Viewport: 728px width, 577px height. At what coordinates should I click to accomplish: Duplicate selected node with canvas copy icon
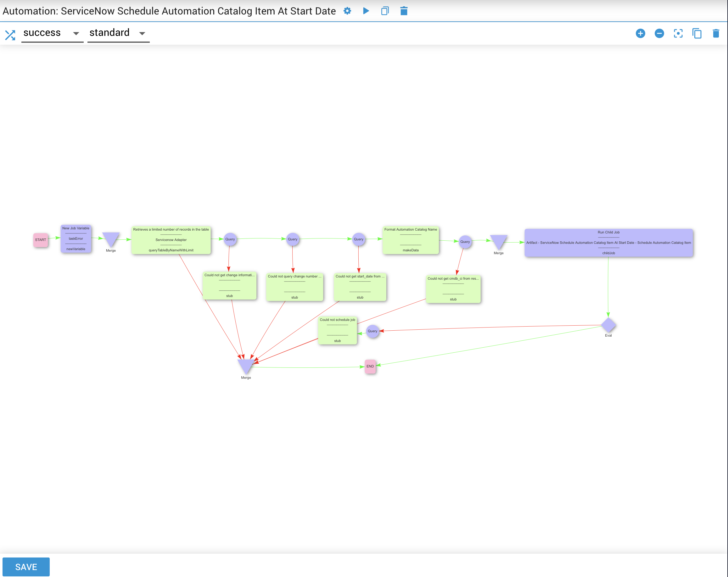697,33
